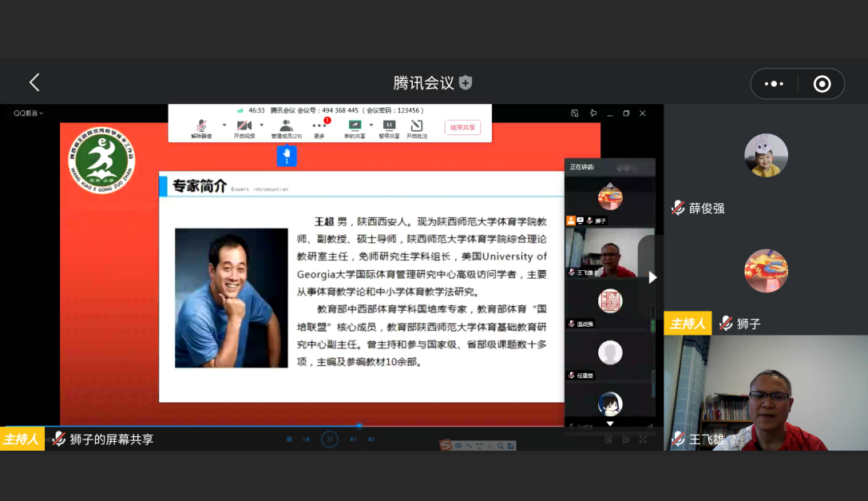This screenshot has height=501, width=868.
Task: Click the orange person icon beside 狮子 in the list
Action: [x=571, y=221]
